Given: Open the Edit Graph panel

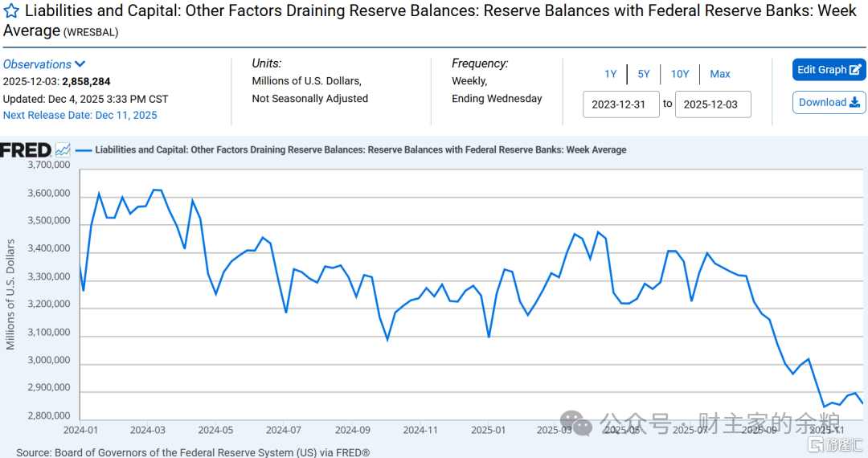Looking at the screenshot, I should tap(829, 70).
